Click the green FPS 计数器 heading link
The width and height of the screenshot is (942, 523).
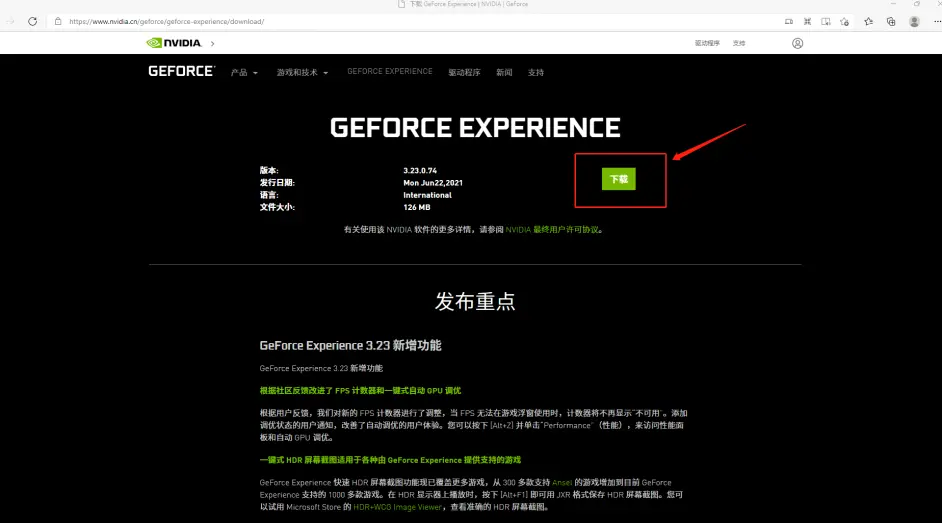pos(360,390)
